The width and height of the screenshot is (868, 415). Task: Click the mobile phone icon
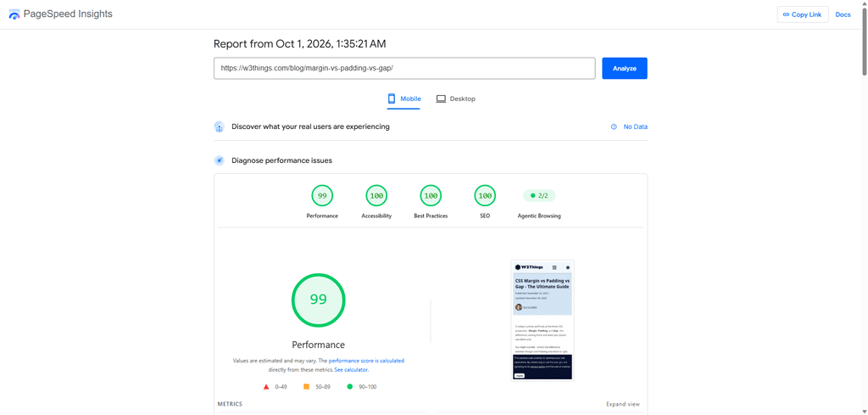[x=392, y=98]
